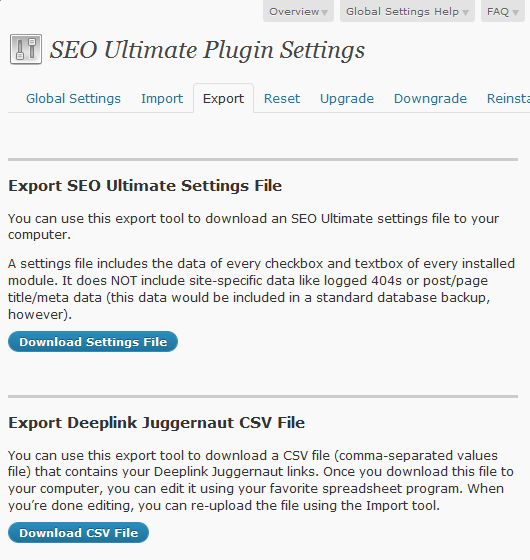Screen dimensions: 530x560
Task: Click the Download CSV File button
Action: pyautogui.click(x=78, y=533)
